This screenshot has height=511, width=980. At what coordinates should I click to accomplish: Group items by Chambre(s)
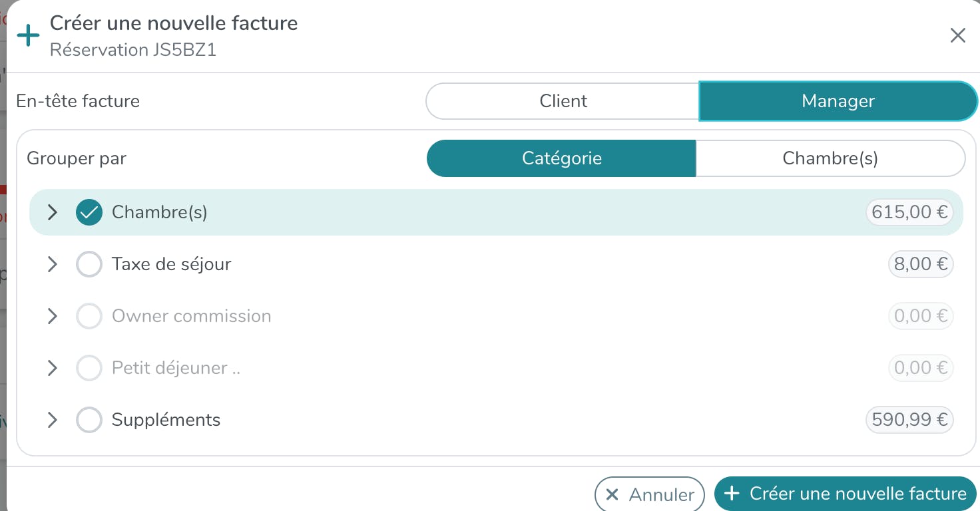pyautogui.click(x=830, y=158)
